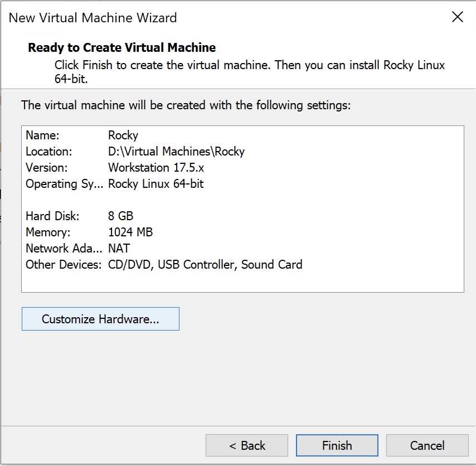Viewport: 476px width, 466px height.
Task: Click the CD/DVD, USB Controller, Sound Card entry
Action: pos(205,264)
